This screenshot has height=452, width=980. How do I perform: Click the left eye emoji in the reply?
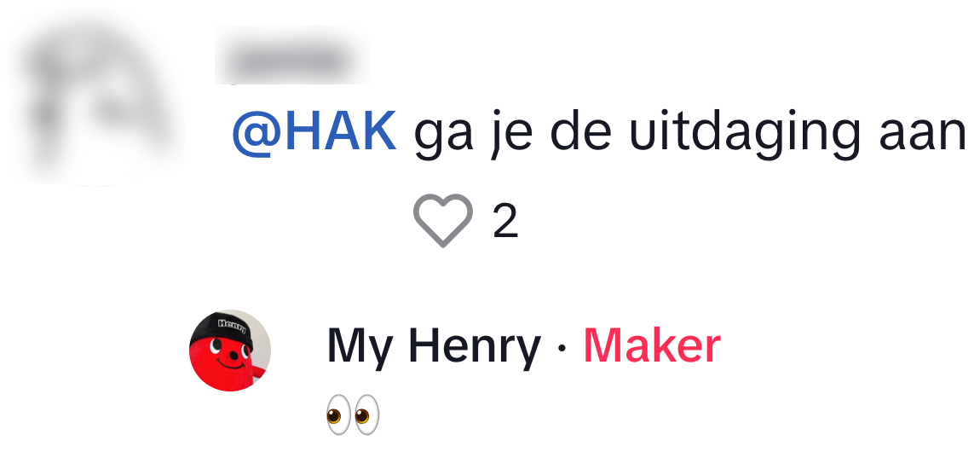(x=339, y=414)
